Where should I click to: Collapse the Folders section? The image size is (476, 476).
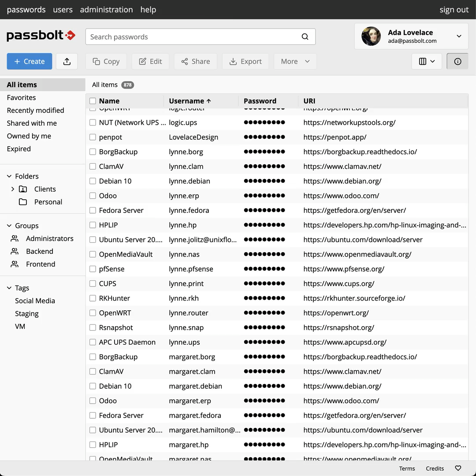(9, 176)
